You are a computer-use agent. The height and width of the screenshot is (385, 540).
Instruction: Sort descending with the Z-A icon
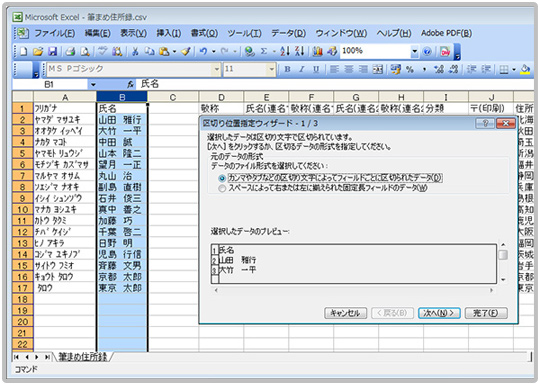(x=299, y=52)
